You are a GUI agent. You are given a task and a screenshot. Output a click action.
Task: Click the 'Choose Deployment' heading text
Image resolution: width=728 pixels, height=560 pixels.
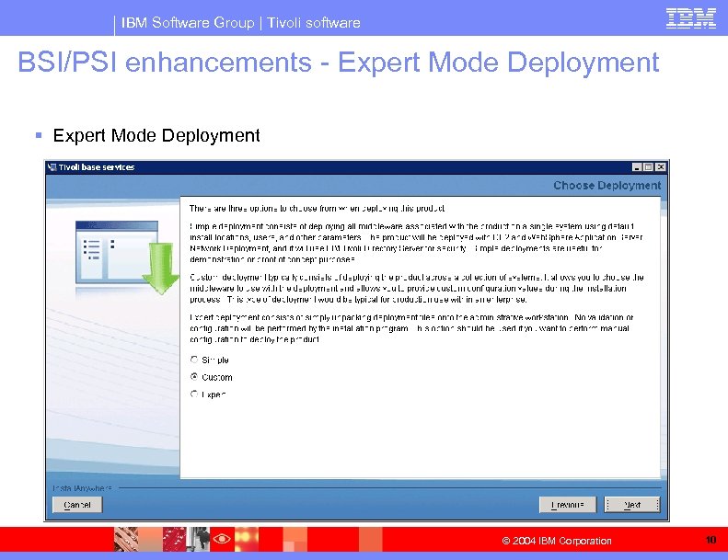(x=607, y=185)
